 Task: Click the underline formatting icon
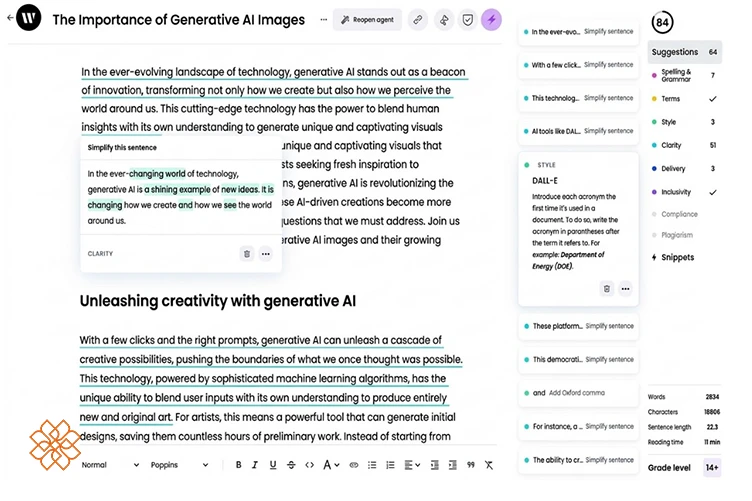(x=273, y=465)
